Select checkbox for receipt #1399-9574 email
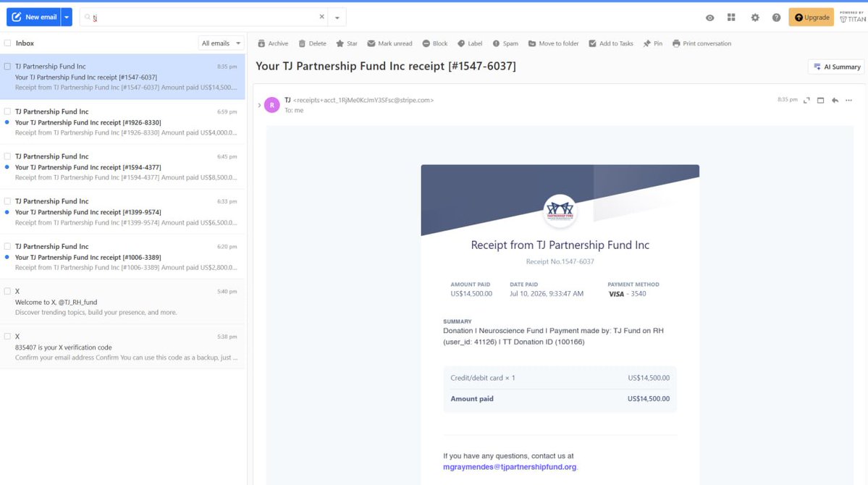The height and width of the screenshot is (485, 868). pyautogui.click(x=7, y=201)
